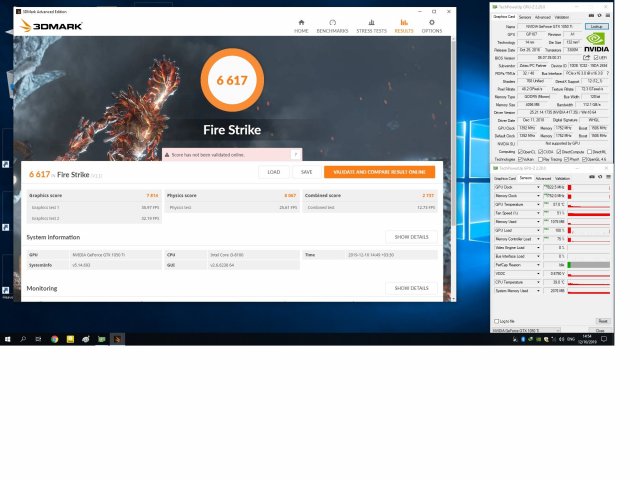Click Validate and Compare Result Online

click(x=379, y=172)
